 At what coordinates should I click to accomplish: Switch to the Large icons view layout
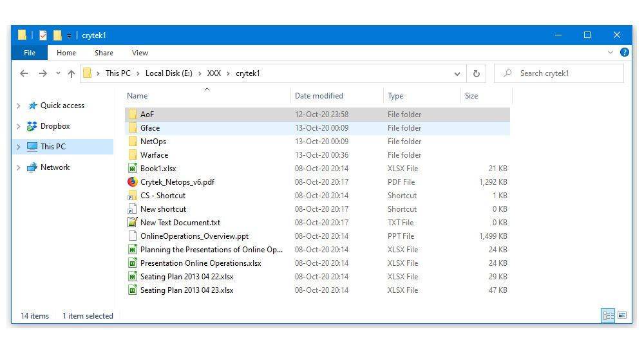[622, 315]
